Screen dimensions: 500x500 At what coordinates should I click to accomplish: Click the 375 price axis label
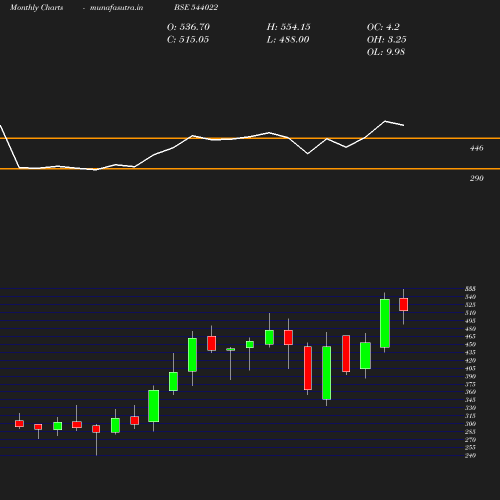click(x=470, y=384)
